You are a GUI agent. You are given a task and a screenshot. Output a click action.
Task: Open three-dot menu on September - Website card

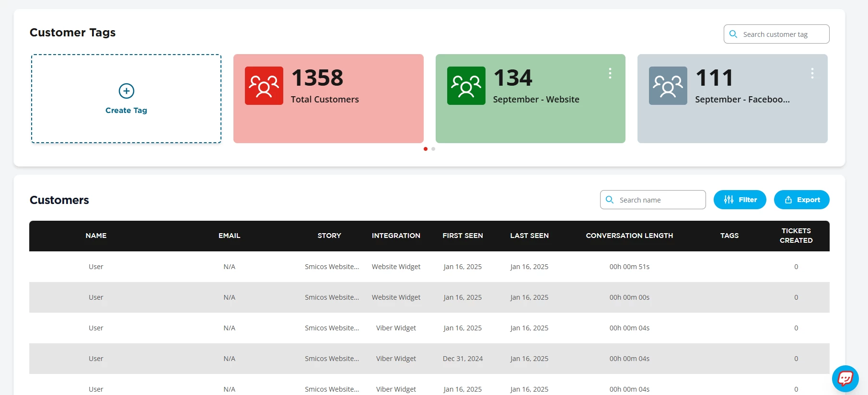pos(610,73)
